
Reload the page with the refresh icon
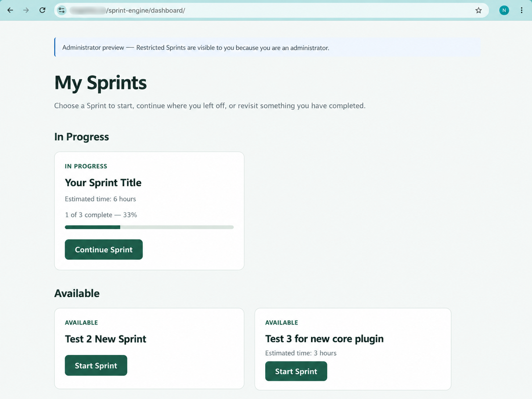42,10
